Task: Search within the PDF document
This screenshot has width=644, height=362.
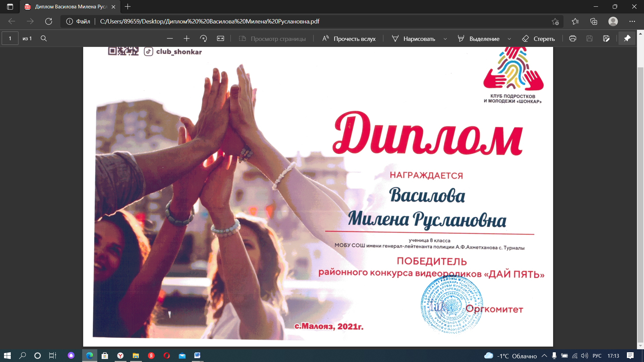Action: pyautogui.click(x=44, y=39)
